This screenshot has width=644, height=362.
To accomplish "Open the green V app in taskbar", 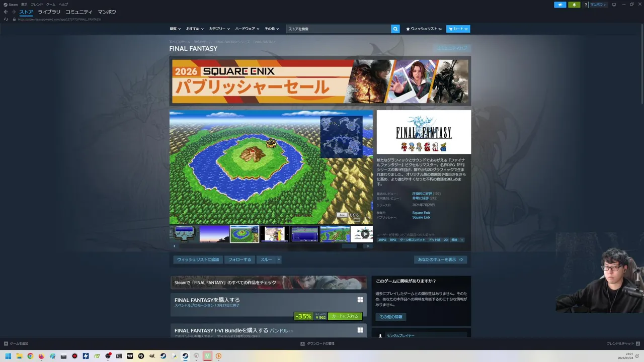I will (207, 356).
